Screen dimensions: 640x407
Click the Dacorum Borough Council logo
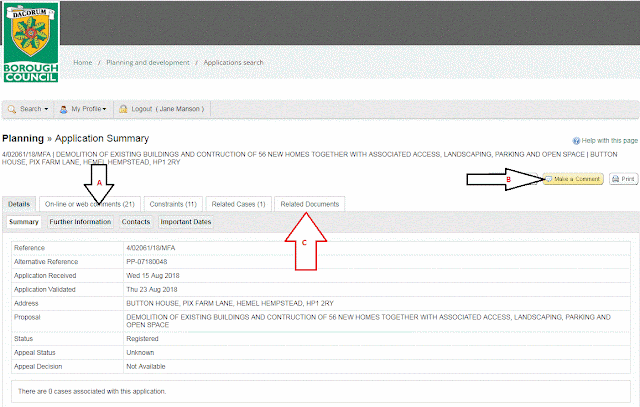click(31, 42)
